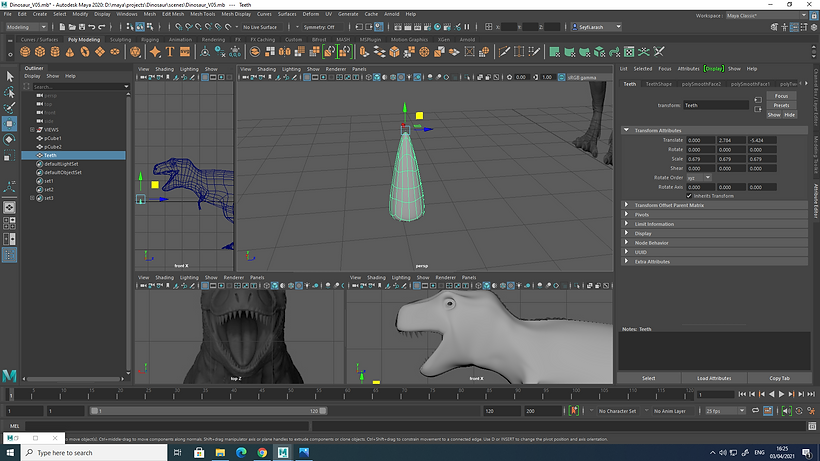Click the time slider current frame marker
The height and width of the screenshot is (461, 820).
tap(10, 395)
